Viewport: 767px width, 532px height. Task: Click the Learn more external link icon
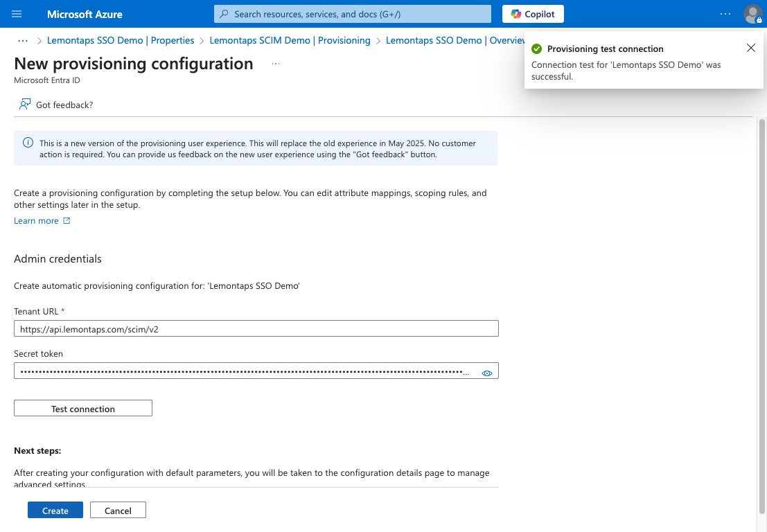(67, 220)
